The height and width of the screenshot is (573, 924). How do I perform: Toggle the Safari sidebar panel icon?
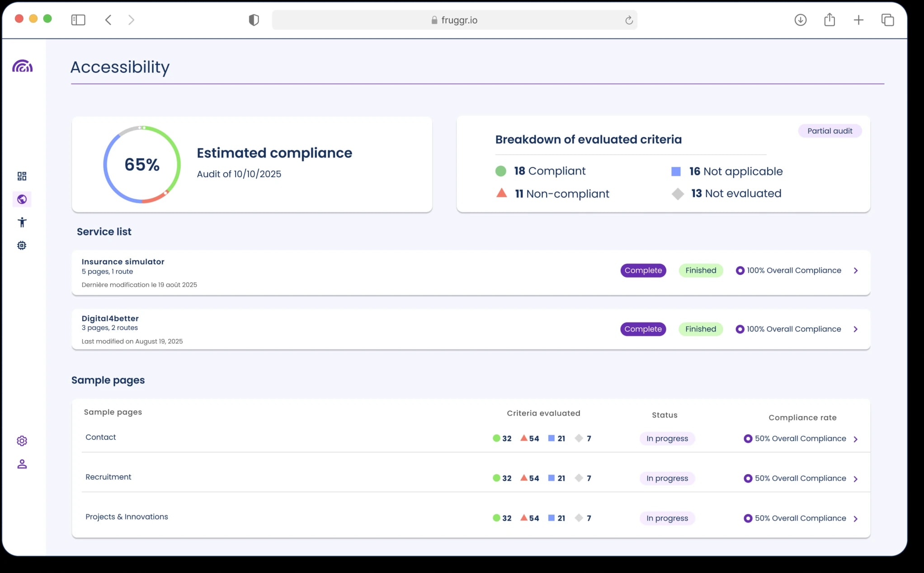78,20
